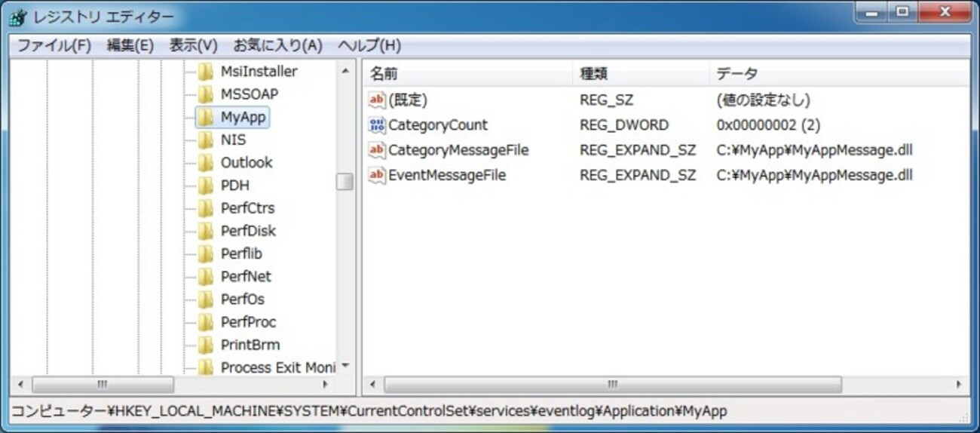
Task: Select the PrintBrm key in tree
Action: click(x=250, y=345)
